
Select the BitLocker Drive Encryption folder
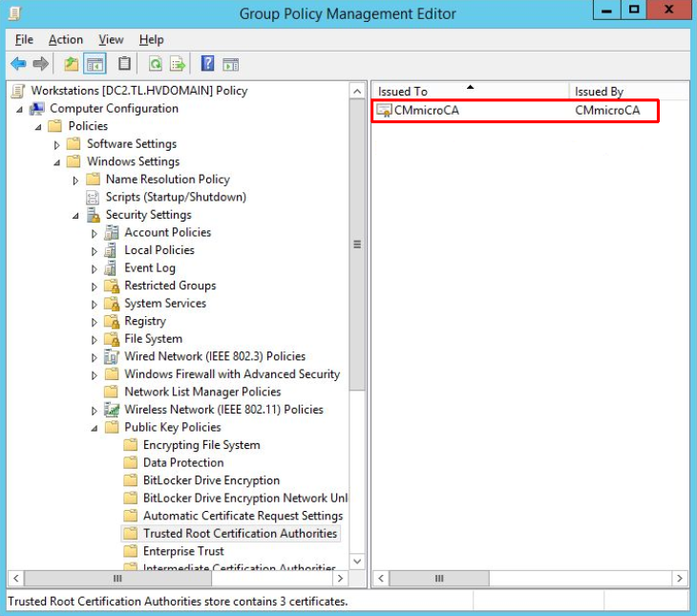tap(211, 480)
